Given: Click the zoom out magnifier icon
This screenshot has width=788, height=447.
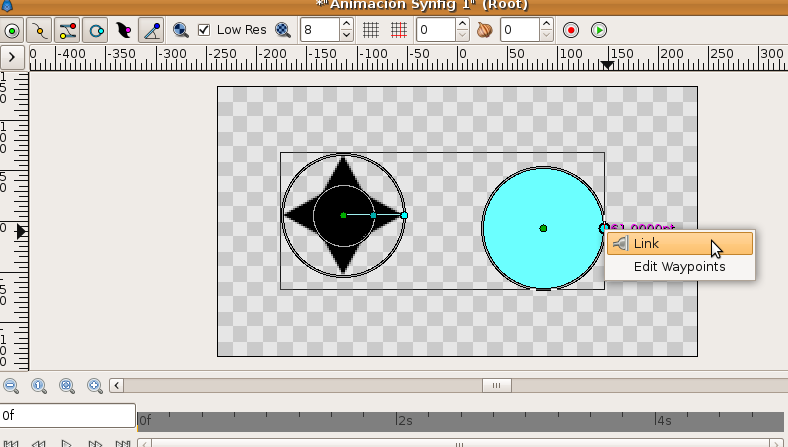Looking at the screenshot, I should (11, 386).
